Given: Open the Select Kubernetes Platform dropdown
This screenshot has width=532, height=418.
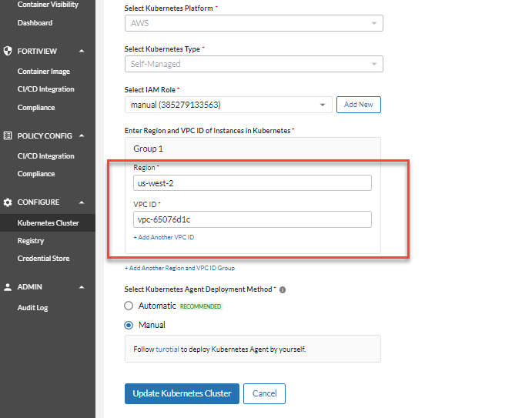Looking at the screenshot, I should tap(253, 23).
